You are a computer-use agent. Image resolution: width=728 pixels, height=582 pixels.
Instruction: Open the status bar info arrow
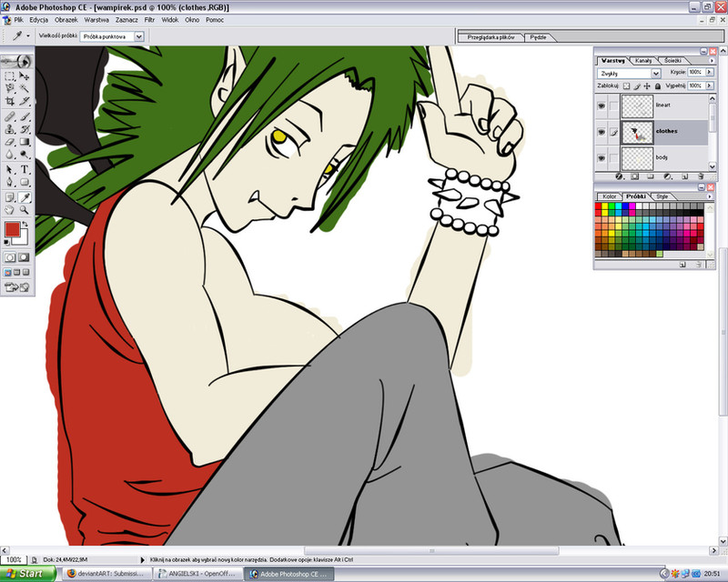143,560
